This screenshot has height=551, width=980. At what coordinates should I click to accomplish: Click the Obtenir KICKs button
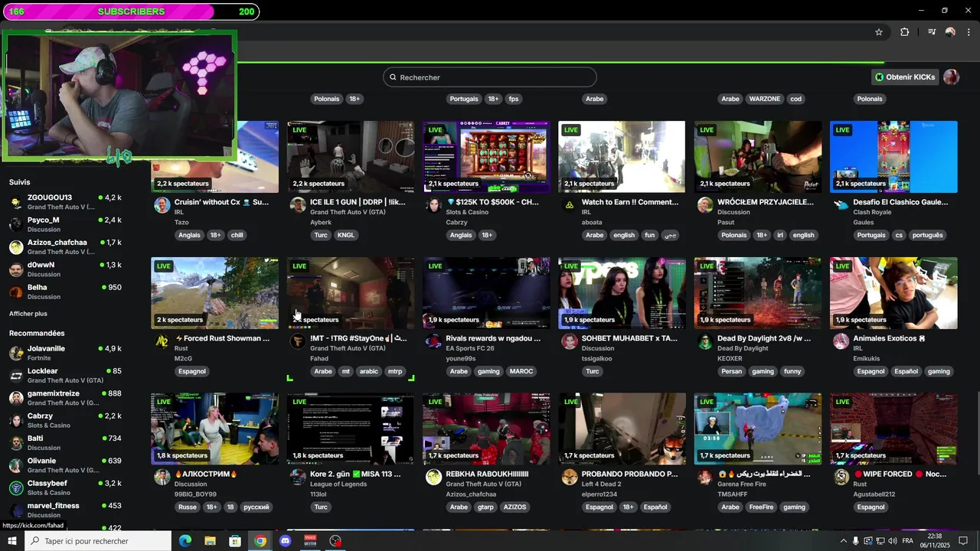pos(905,77)
